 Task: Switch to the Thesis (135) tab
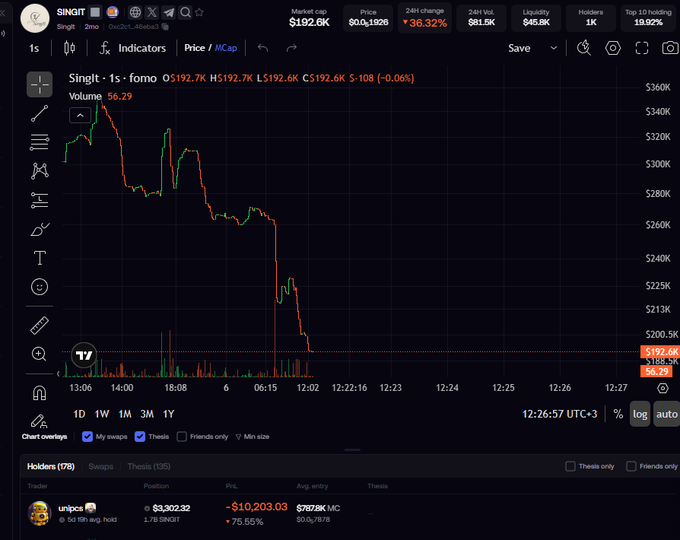pos(149,467)
